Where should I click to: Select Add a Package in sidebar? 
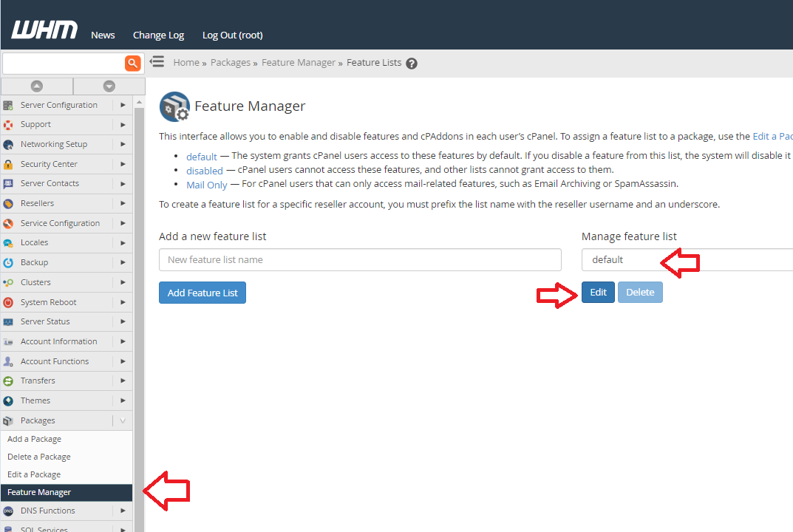[x=35, y=439]
